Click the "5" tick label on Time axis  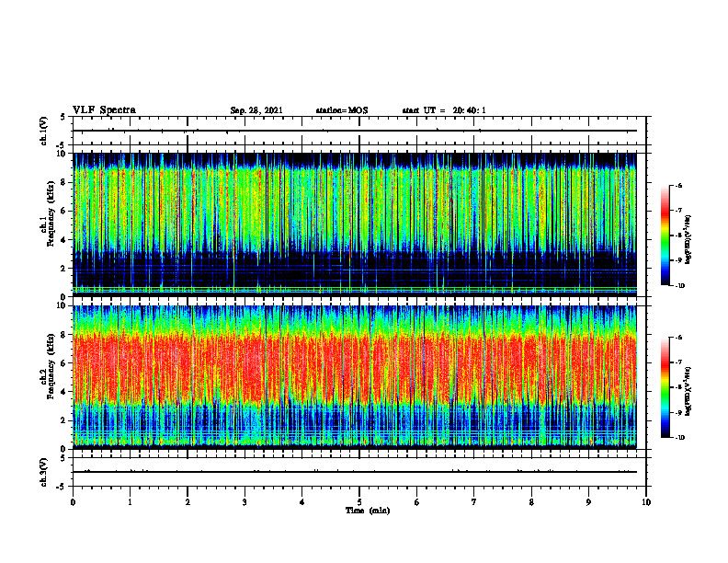(x=359, y=502)
